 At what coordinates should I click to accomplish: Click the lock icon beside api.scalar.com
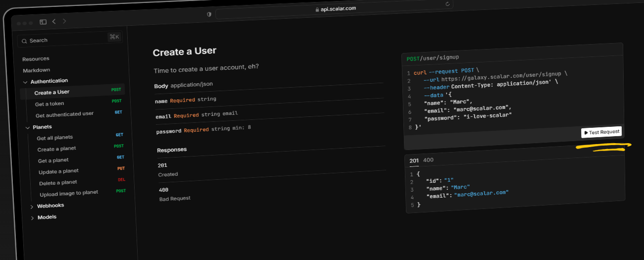[x=317, y=9]
